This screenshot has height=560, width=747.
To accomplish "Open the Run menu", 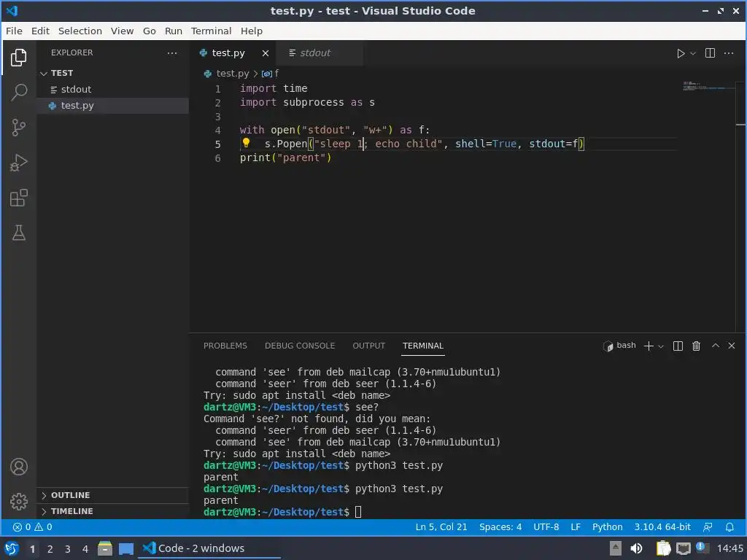I will click(x=174, y=31).
